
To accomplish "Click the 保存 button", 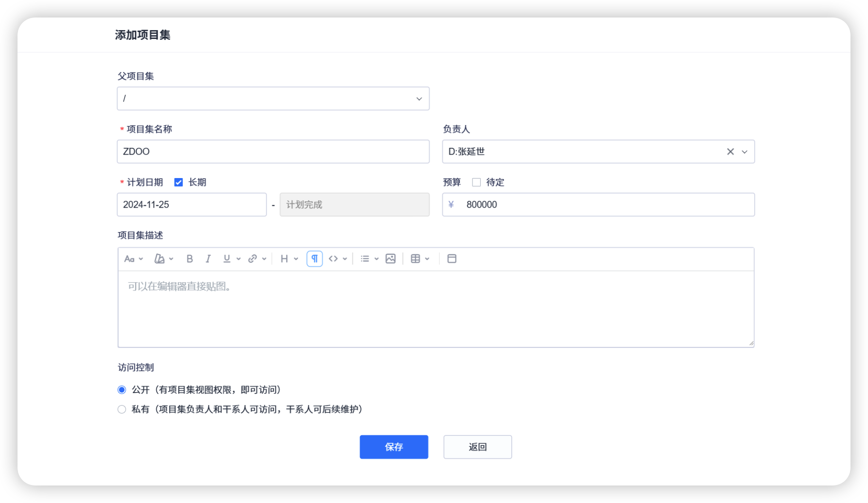I will 394,447.
